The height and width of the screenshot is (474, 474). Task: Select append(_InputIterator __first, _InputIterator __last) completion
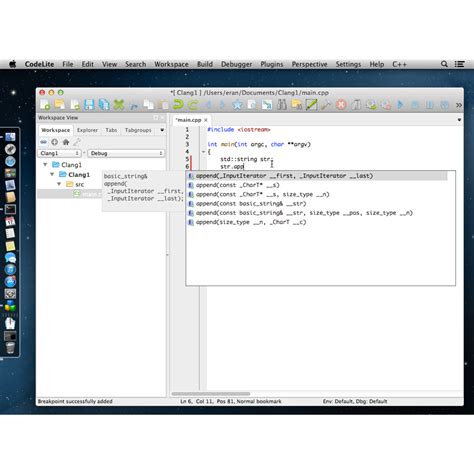click(317, 176)
